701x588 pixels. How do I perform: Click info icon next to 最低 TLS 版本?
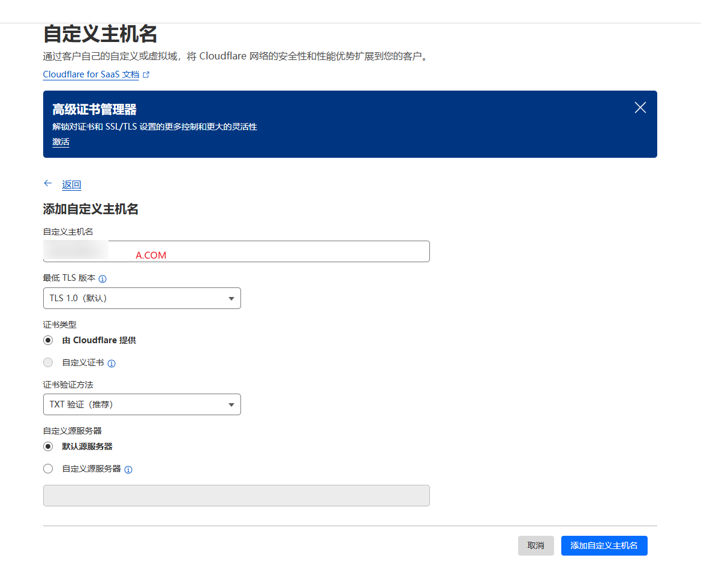[x=103, y=279]
